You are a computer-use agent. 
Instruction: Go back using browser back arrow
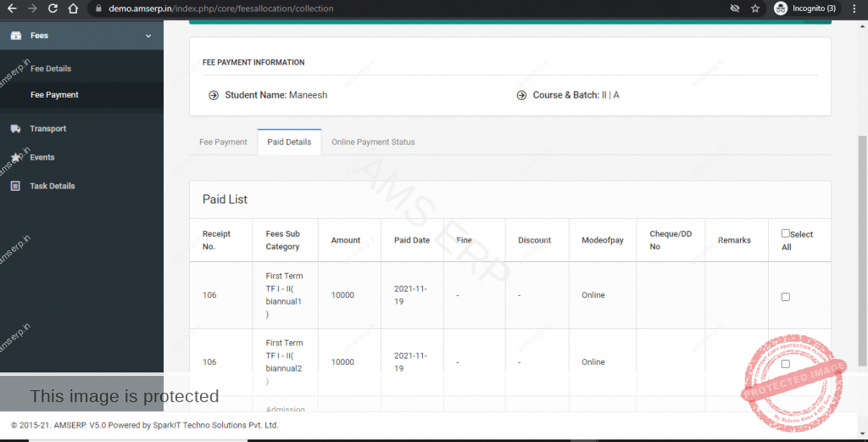click(12, 8)
